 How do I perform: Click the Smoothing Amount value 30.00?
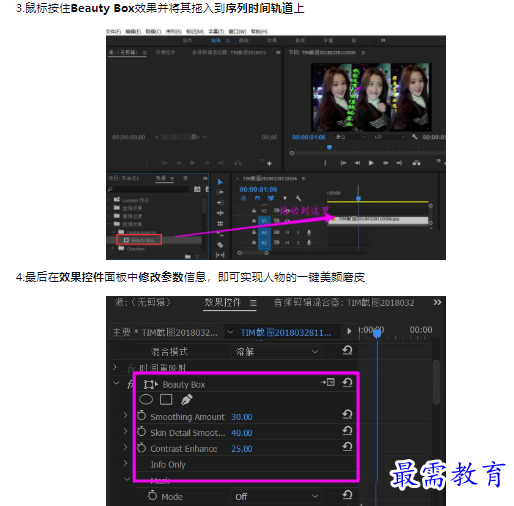(242, 417)
